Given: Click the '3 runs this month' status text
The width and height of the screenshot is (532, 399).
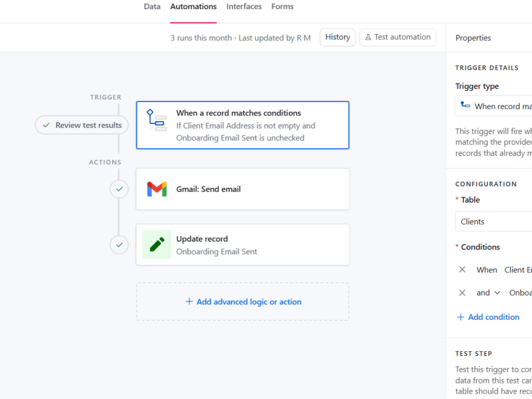Looking at the screenshot, I should coord(201,38).
